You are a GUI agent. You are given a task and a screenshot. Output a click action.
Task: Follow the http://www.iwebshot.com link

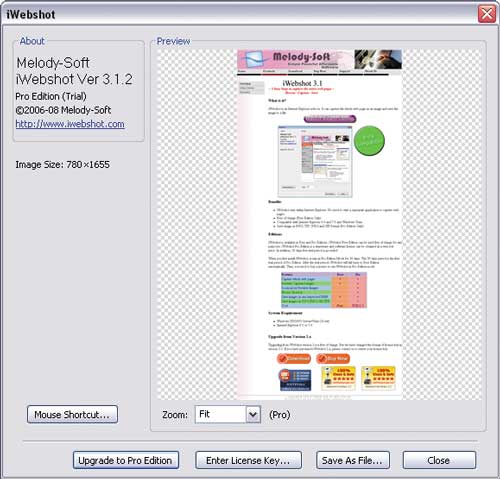click(70, 124)
